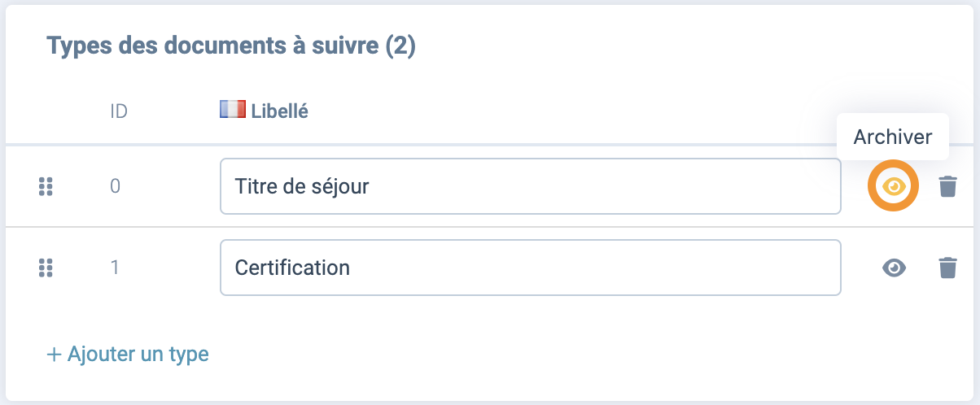Click the Types des documents à suivre heading
Screen dimensions: 980x405
[x=231, y=46]
